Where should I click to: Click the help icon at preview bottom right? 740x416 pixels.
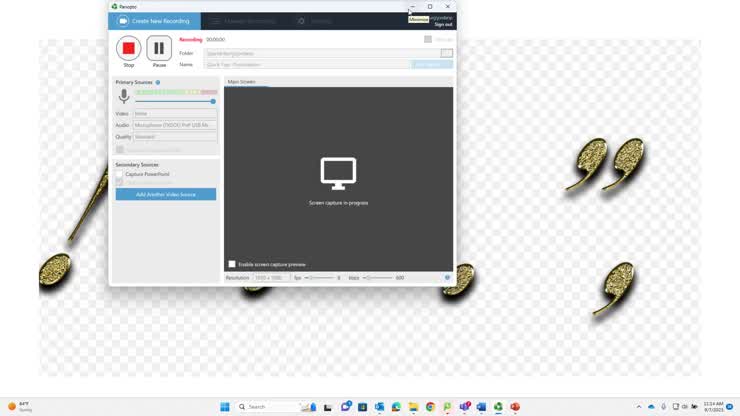coord(447,278)
